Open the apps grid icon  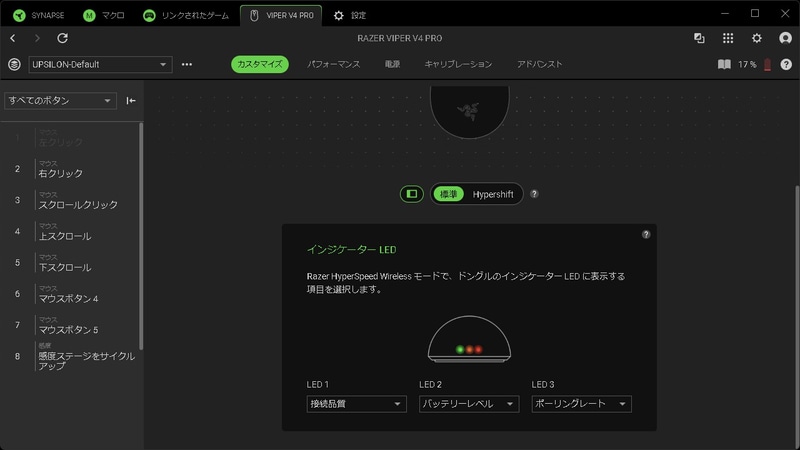pos(728,38)
